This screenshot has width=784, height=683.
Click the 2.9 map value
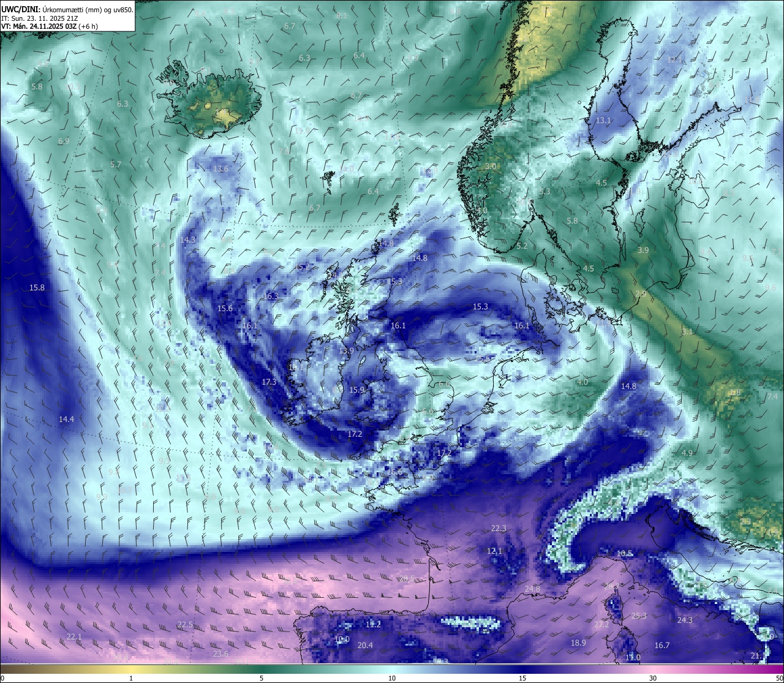click(641, 294)
